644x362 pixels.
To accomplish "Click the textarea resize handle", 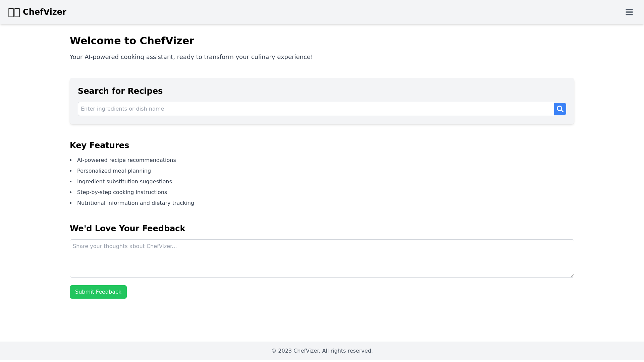I will [572, 275].
